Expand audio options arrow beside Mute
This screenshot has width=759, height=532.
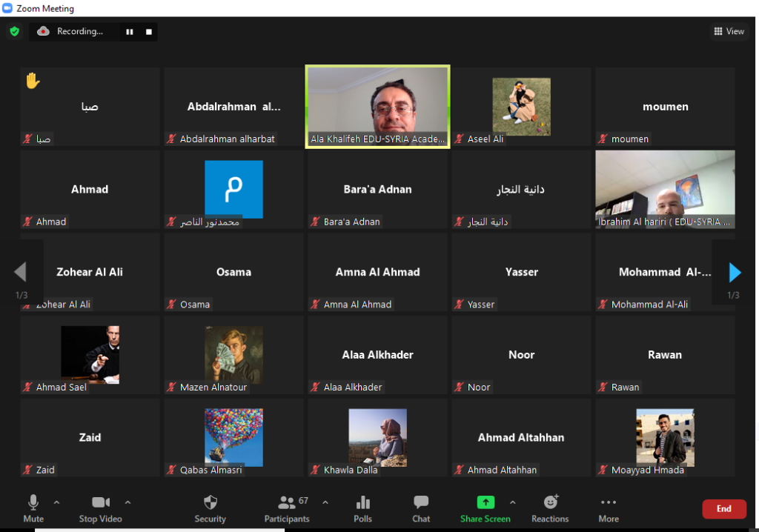56,502
